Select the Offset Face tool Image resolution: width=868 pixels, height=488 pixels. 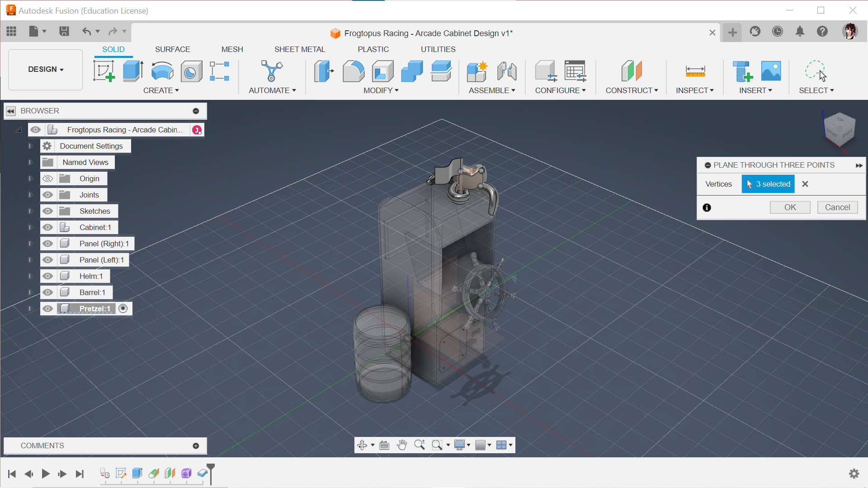441,71
